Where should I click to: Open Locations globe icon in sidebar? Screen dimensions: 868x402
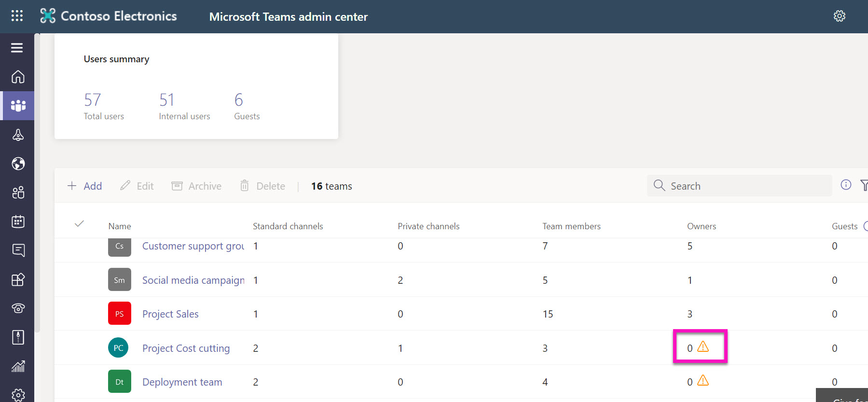(x=18, y=164)
